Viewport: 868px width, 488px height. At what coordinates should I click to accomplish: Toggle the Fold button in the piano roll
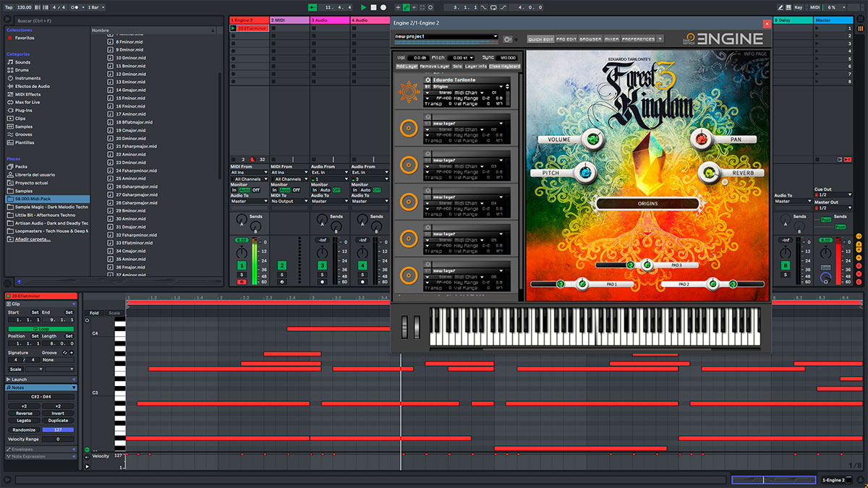pos(94,313)
